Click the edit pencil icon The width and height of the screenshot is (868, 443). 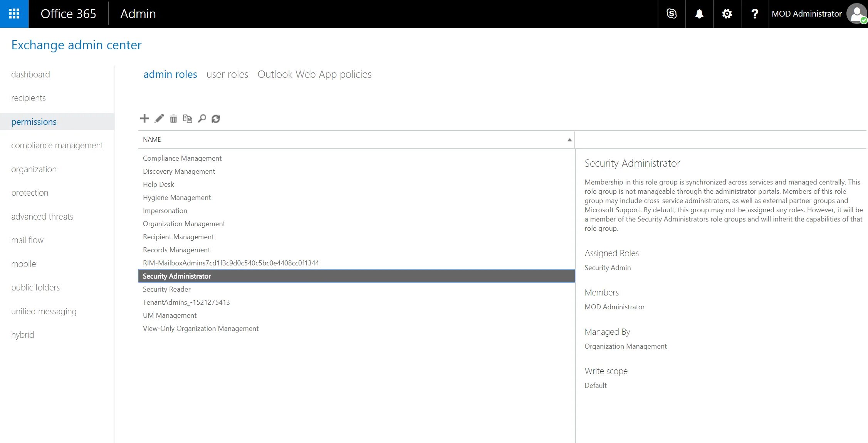(x=159, y=119)
